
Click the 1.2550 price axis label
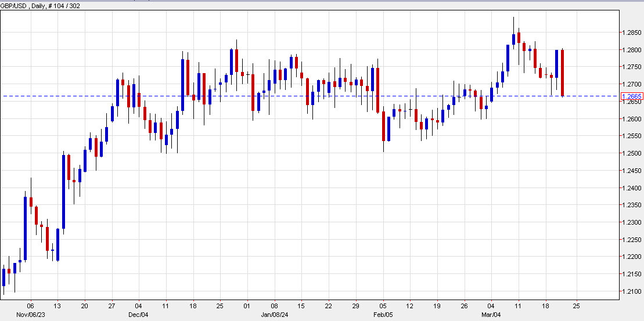coord(632,136)
